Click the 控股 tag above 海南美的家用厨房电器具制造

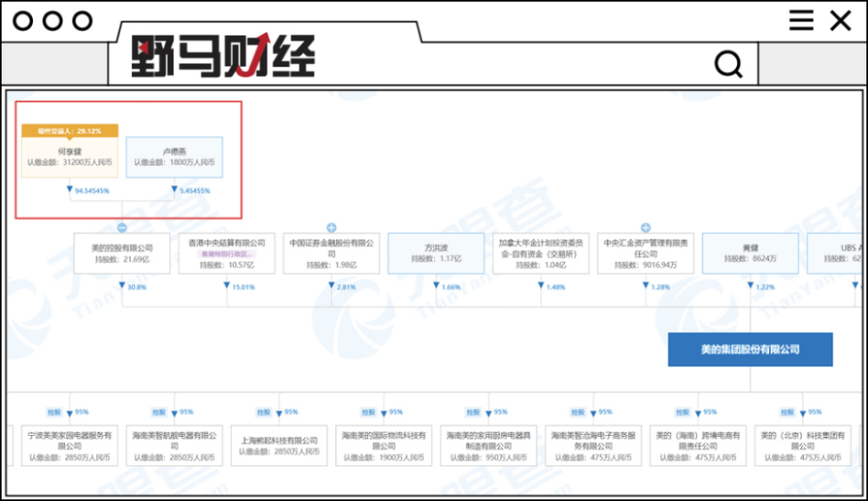click(473, 412)
